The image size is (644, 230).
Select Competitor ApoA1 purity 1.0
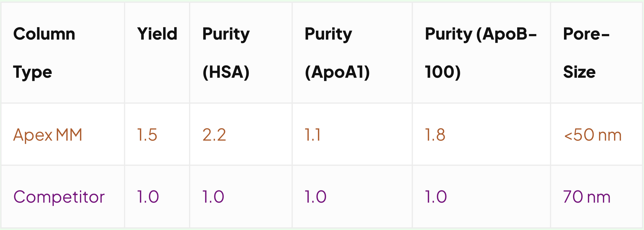click(316, 197)
